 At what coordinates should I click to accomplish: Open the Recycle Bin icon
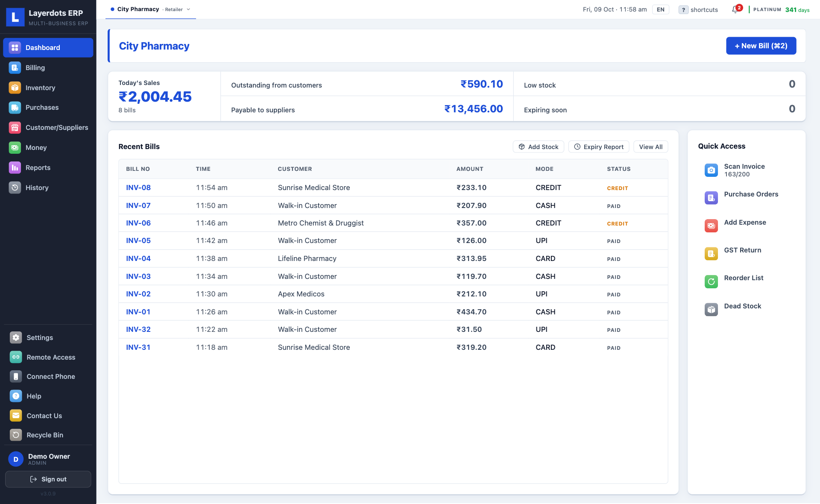click(16, 435)
